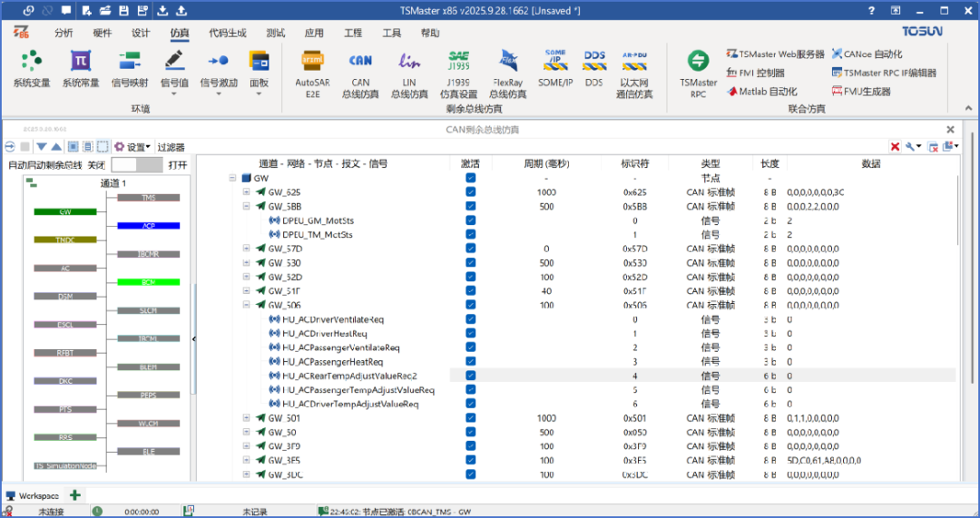The height and width of the screenshot is (518, 980).
Task: Switch to the 设计 ribbon tab
Action: point(141,34)
